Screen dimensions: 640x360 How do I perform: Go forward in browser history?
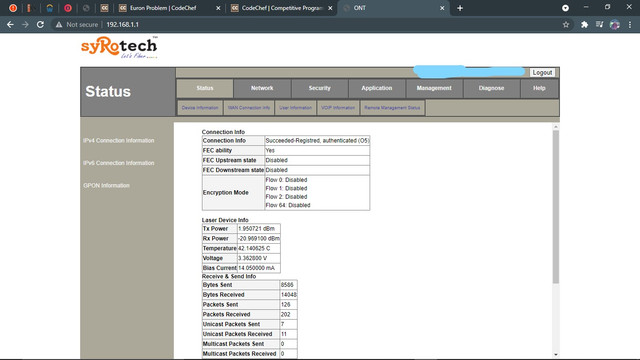tap(25, 24)
